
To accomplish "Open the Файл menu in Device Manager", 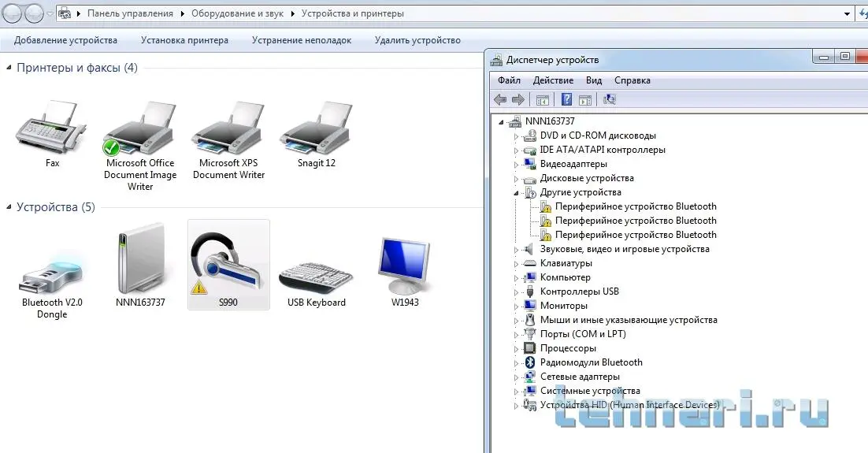I will (x=509, y=80).
